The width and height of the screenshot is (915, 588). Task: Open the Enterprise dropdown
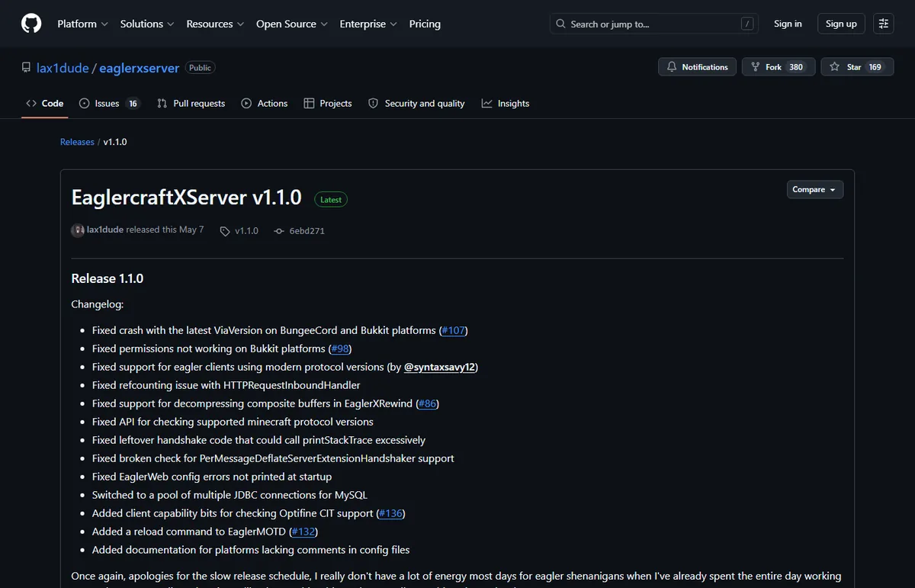[x=368, y=24]
